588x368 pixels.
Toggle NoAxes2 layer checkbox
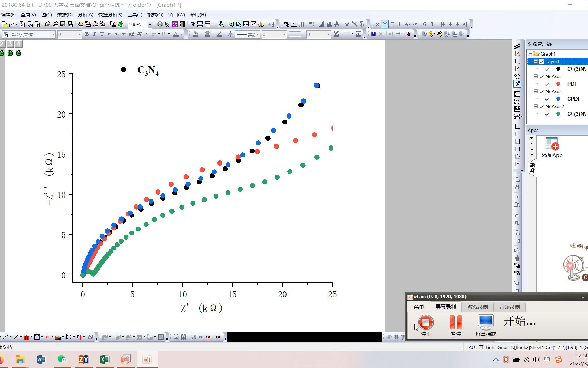542,107
